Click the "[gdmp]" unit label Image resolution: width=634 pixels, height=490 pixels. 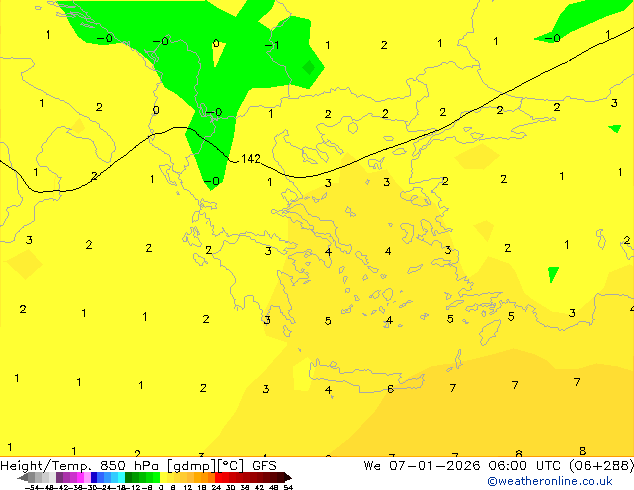coord(192,466)
